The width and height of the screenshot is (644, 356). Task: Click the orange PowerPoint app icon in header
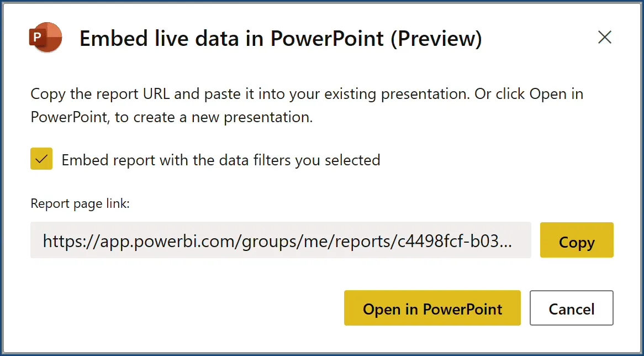coord(46,38)
